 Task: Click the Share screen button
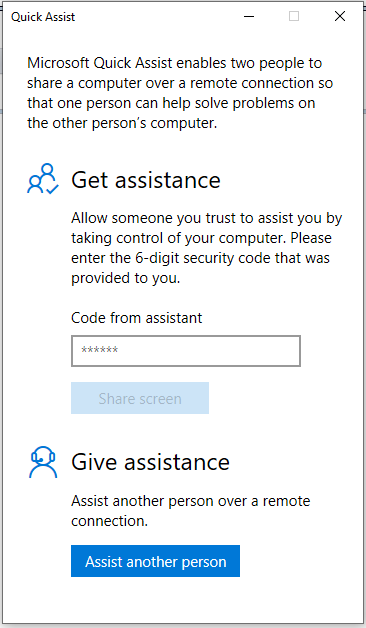140,398
